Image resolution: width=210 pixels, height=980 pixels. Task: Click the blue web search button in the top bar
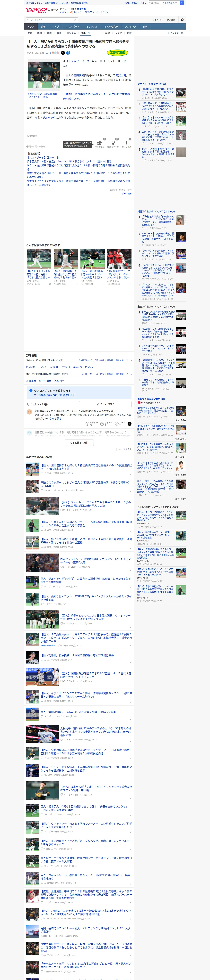[182, 3]
